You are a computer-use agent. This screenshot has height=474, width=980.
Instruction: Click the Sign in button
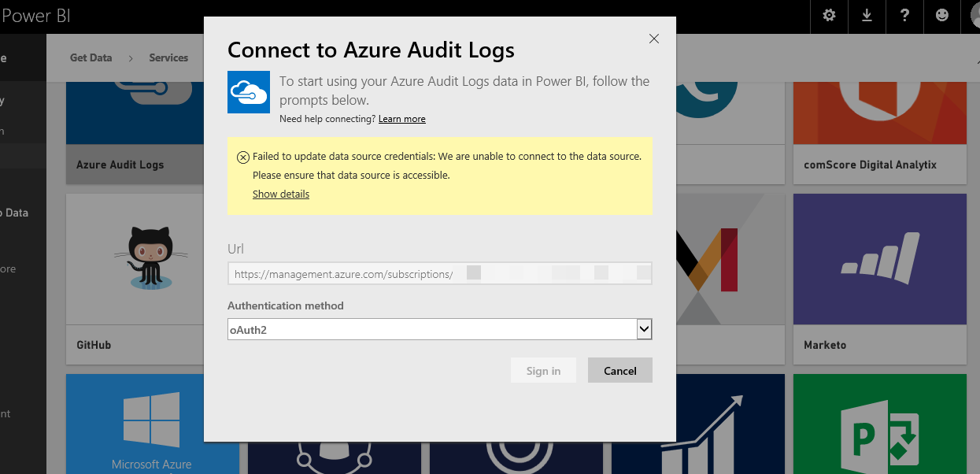543,371
